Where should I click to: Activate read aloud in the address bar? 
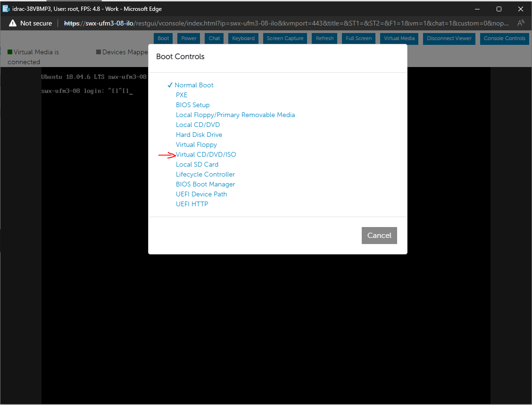(x=520, y=23)
